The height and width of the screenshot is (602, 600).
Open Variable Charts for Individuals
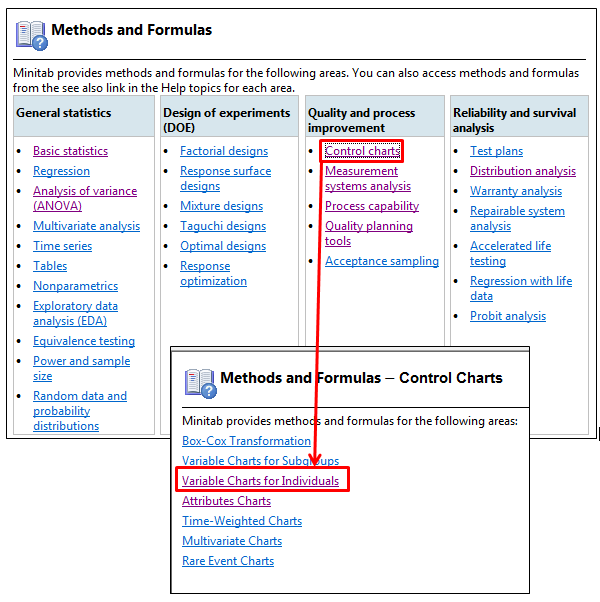point(260,481)
